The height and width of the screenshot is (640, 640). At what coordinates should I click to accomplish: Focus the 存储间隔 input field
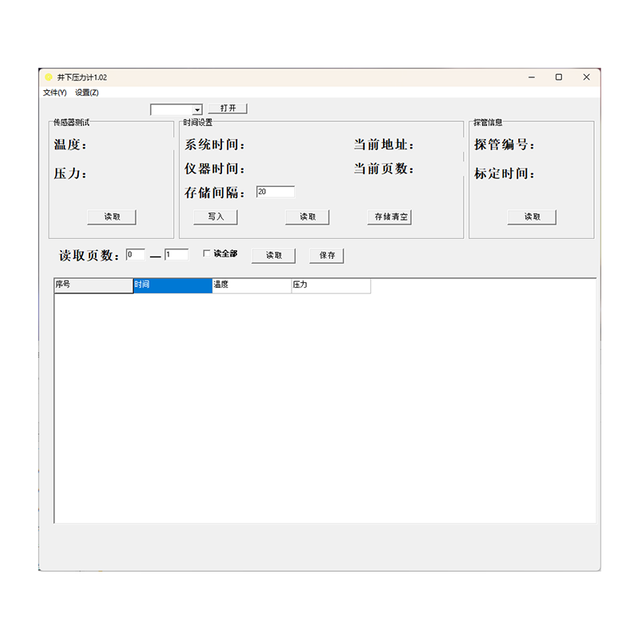(x=275, y=192)
